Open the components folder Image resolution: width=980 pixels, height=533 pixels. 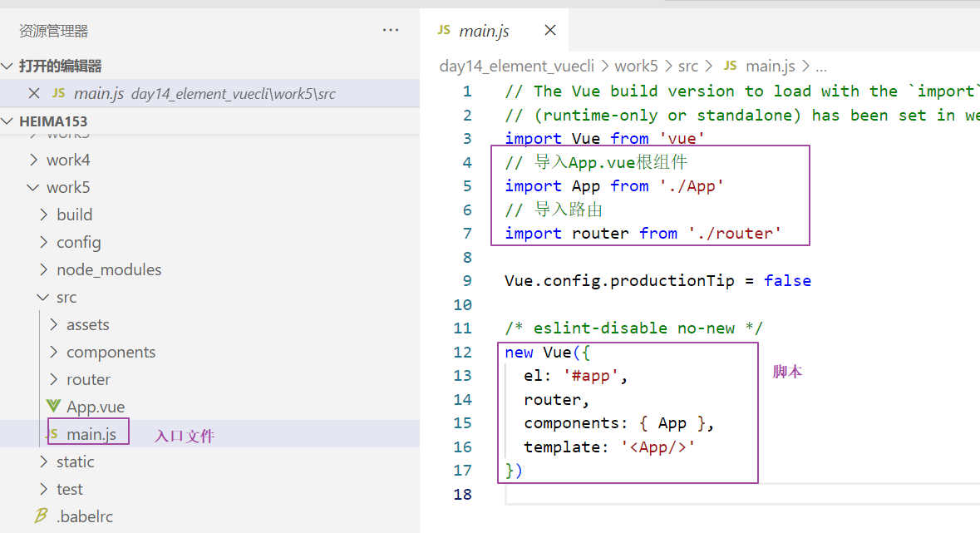111,352
